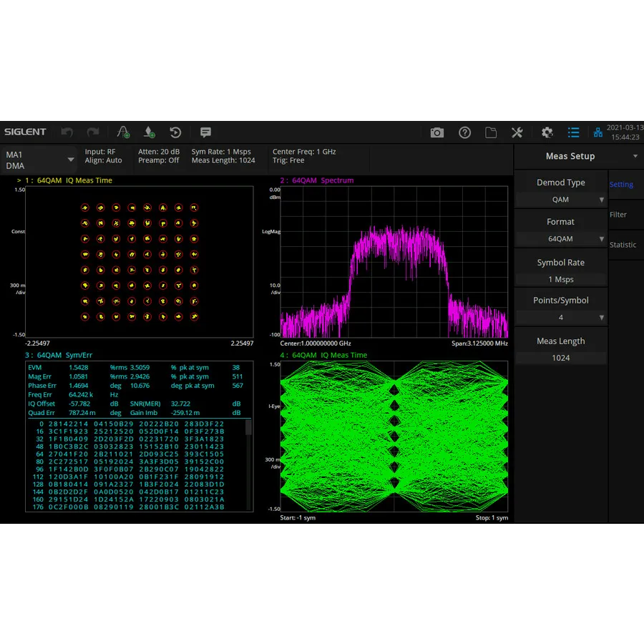Open the tools wrench icon

tap(517, 132)
